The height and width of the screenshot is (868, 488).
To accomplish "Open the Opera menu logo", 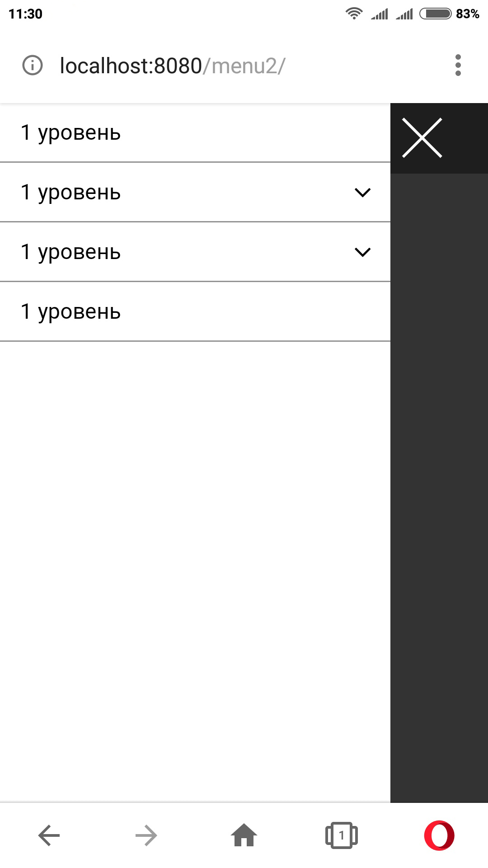I will [x=439, y=835].
